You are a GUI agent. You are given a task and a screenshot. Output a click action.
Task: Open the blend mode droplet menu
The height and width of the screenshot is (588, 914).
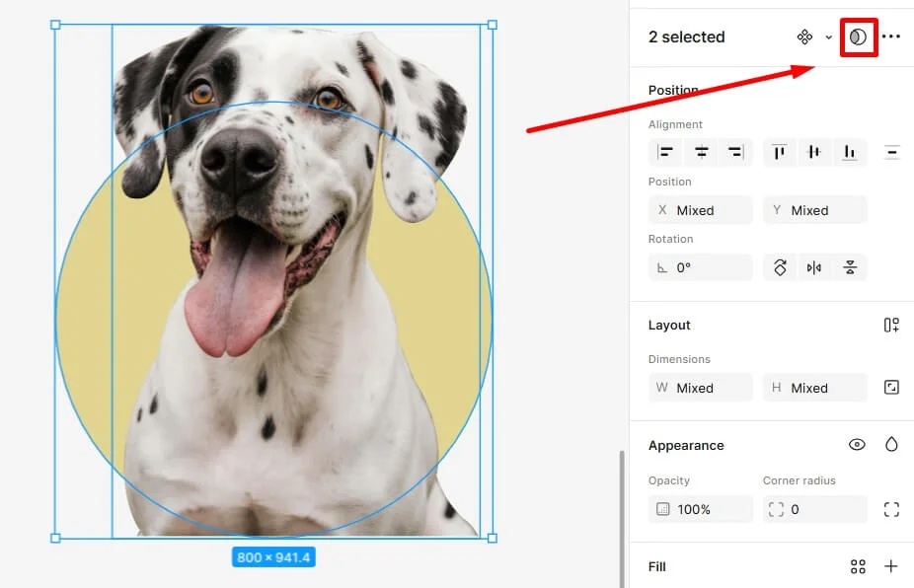(891, 445)
